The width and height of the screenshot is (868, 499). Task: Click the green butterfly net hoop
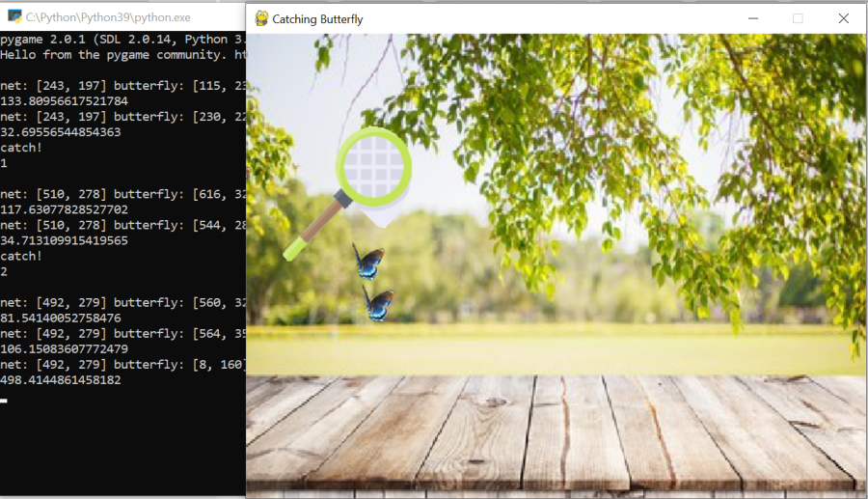click(373, 168)
